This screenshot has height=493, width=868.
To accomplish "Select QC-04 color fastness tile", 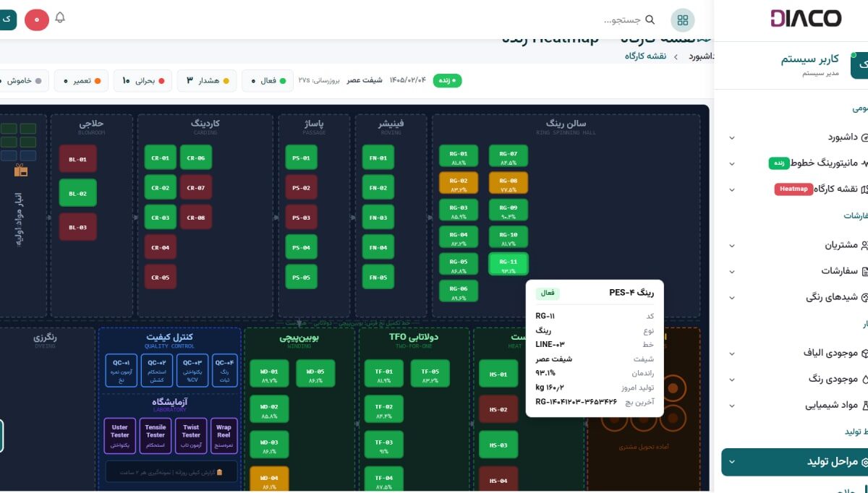I will click(x=224, y=371).
